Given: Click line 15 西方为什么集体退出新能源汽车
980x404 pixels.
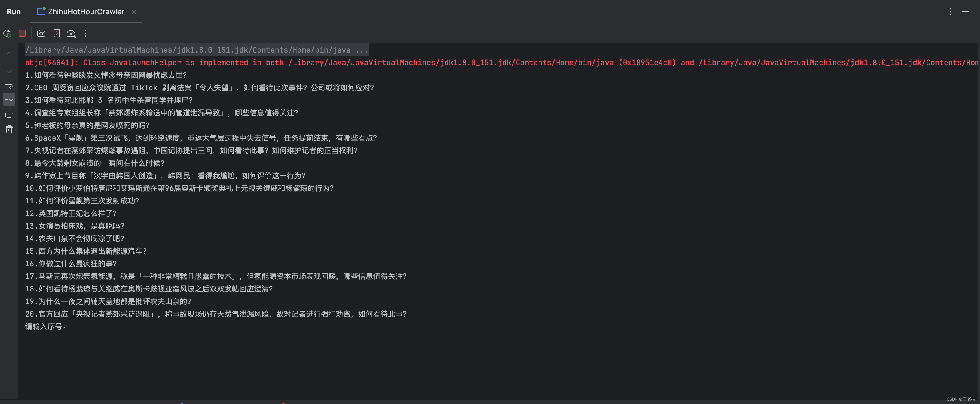Looking at the screenshot, I should tap(86, 251).
